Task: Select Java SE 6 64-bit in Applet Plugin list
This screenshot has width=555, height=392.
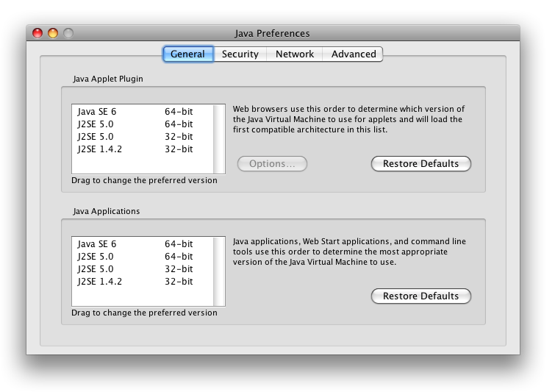Action: pyautogui.click(x=136, y=112)
